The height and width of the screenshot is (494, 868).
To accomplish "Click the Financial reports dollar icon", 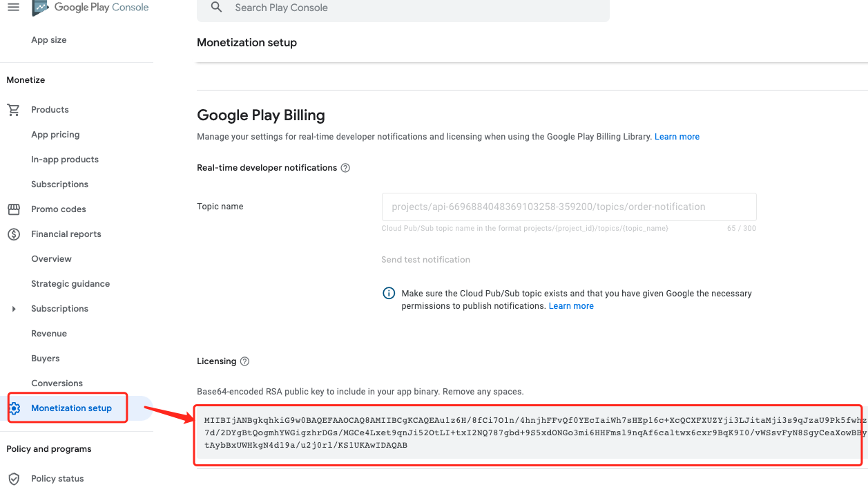I will [14, 234].
